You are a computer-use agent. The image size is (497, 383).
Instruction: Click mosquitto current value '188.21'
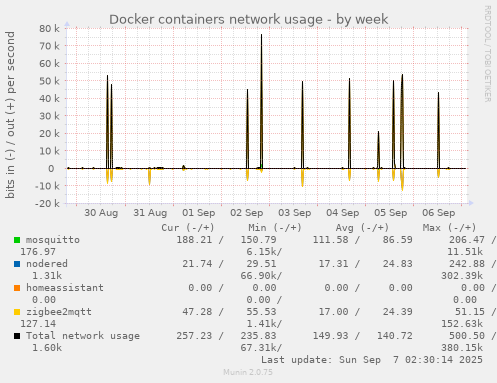(x=194, y=240)
